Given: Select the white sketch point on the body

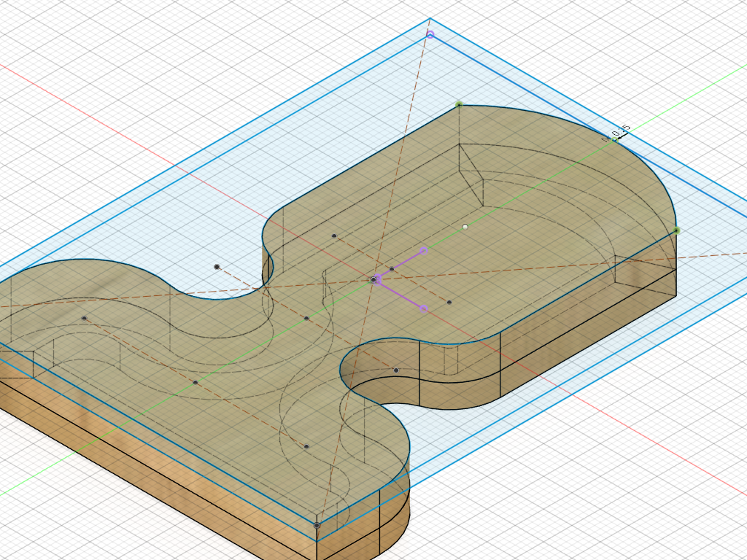Looking at the screenshot, I should 465,227.
